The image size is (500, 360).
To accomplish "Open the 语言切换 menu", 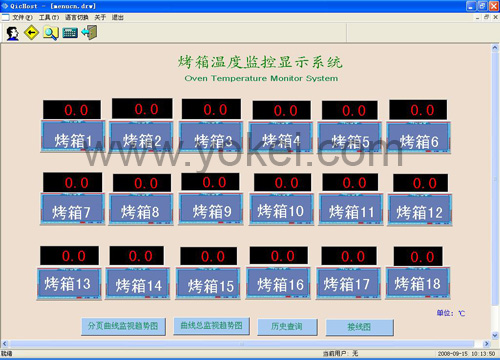I will [x=77, y=17].
